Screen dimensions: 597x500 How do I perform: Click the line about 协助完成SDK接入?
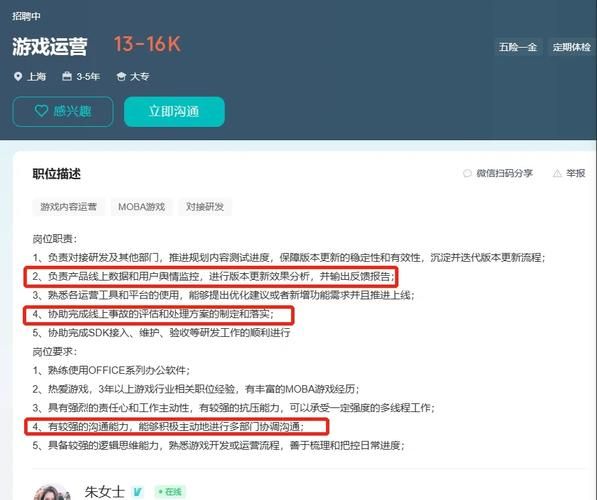(x=161, y=333)
